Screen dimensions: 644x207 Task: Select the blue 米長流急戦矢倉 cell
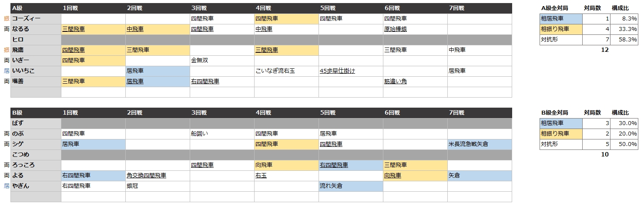click(480, 144)
